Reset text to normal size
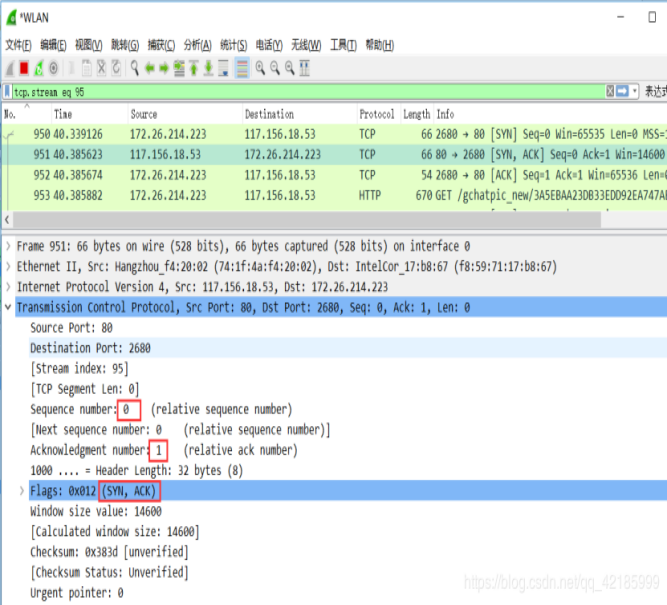The width and height of the screenshot is (667, 605). point(290,68)
